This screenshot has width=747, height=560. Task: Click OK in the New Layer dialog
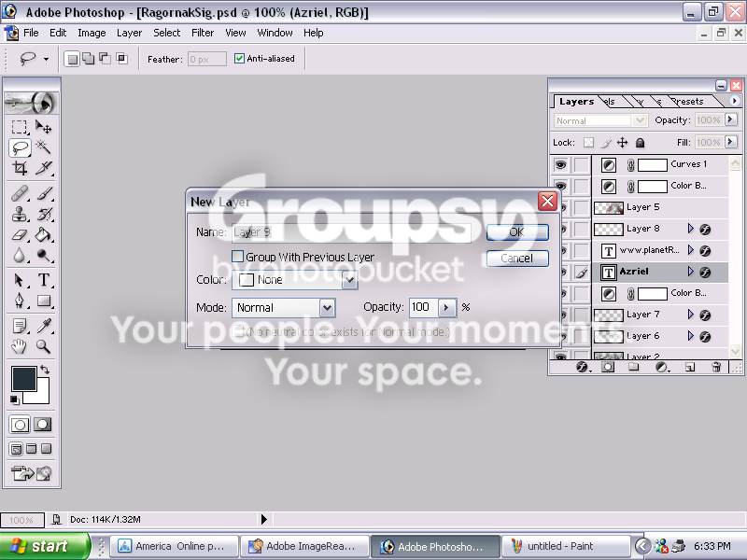(x=517, y=232)
